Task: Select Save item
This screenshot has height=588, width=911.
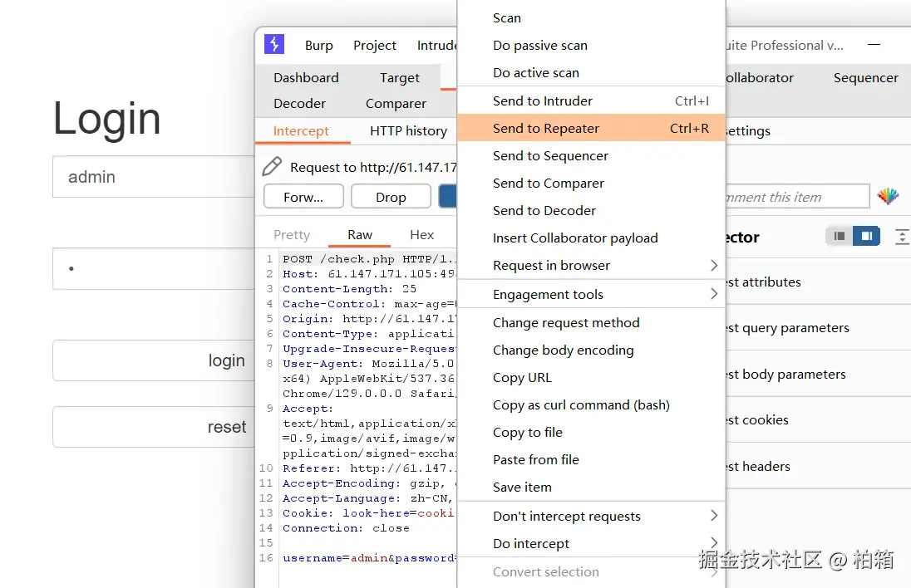Action: pos(592,487)
